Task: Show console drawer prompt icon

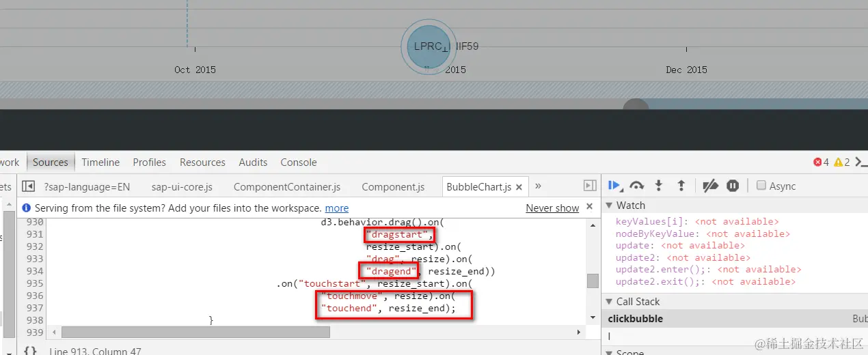Action: (861, 162)
